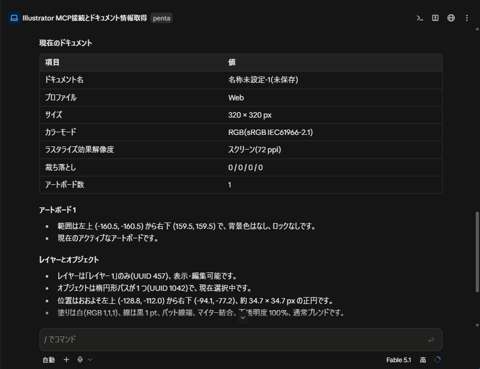
Task: Click the scroll-to-bottom chevron above input
Action: (x=243, y=317)
